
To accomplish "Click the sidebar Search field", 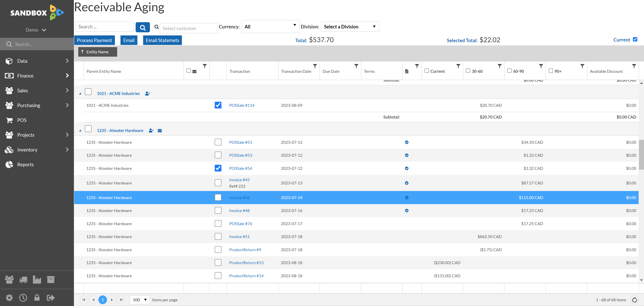I will (37, 44).
